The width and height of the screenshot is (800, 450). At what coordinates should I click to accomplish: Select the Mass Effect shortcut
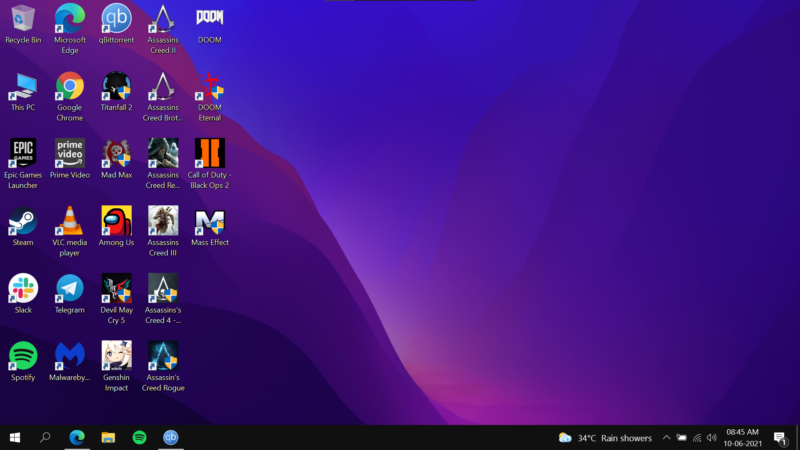click(210, 227)
